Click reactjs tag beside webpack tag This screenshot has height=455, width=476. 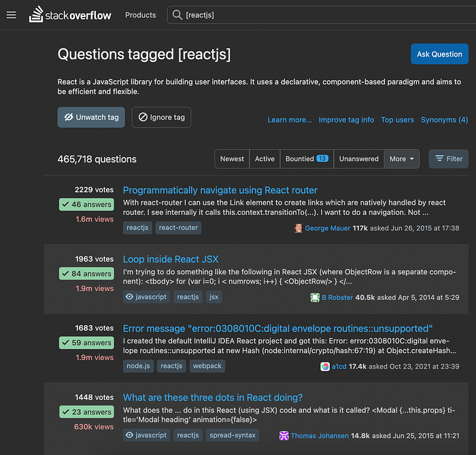click(171, 366)
